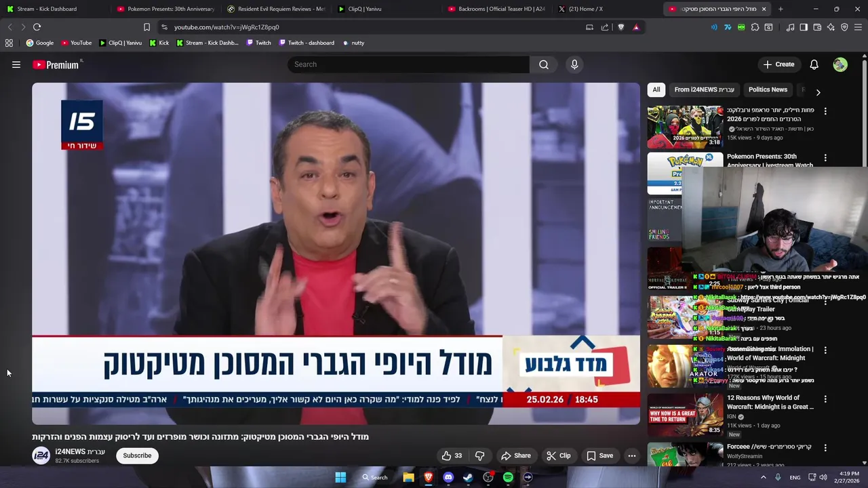The width and height of the screenshot is (868, 488).
Task: Select the Politics News chip
Action: click(x=768, y=89)
